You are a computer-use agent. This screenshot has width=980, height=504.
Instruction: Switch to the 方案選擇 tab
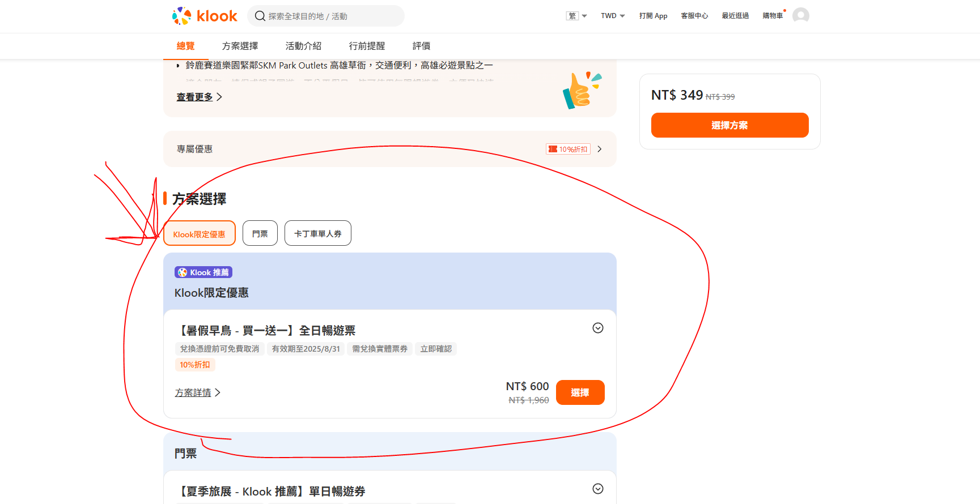[240, 46]
